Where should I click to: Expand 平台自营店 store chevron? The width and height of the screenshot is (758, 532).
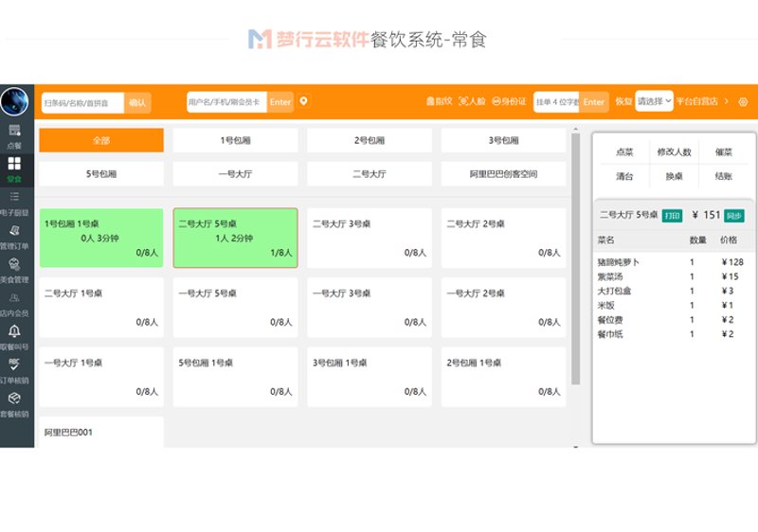click(726, 101)
